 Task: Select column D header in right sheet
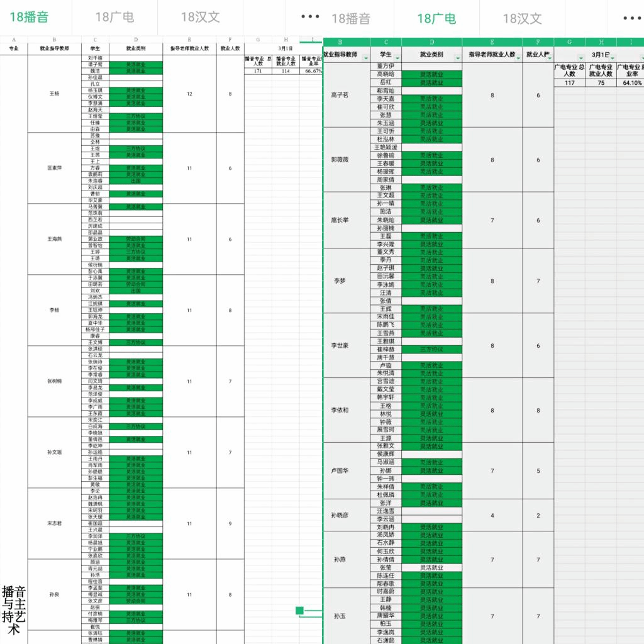coord(431,42)
